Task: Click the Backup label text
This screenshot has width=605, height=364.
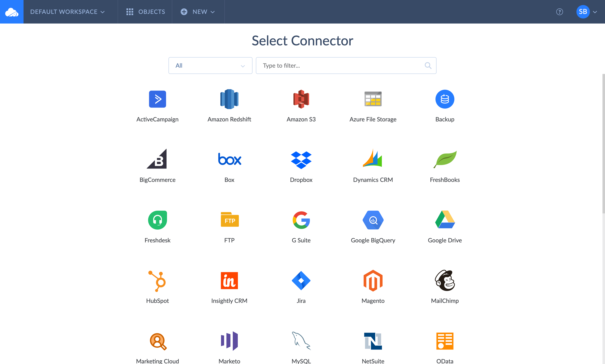Action: point(445,119)
